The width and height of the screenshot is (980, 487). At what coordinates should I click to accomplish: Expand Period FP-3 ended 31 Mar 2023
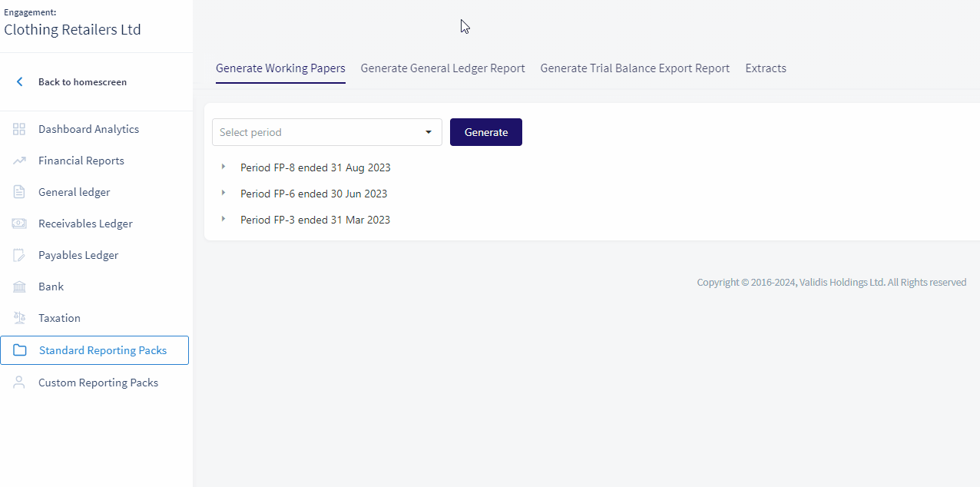pyautogui.click(x=223, y=218)
